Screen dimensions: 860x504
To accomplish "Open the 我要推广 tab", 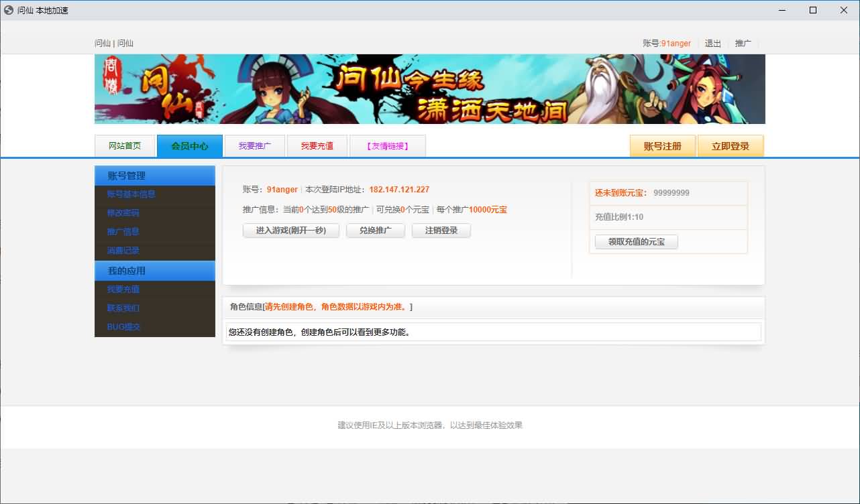I will point(255,146).
